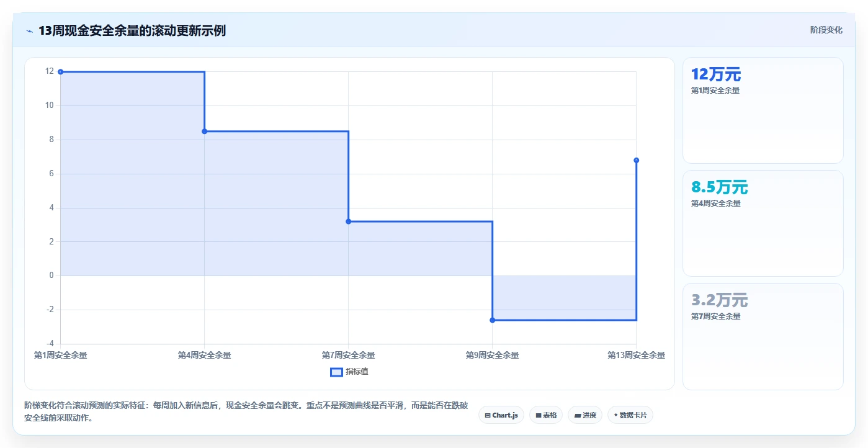Open the 8.5万元 stat card
This screenshot has height=448, width=868.
pos(763,223)
